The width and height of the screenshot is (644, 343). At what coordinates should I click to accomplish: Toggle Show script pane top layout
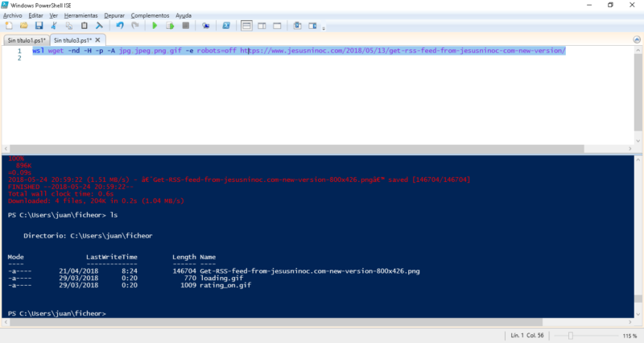(246, 26)
